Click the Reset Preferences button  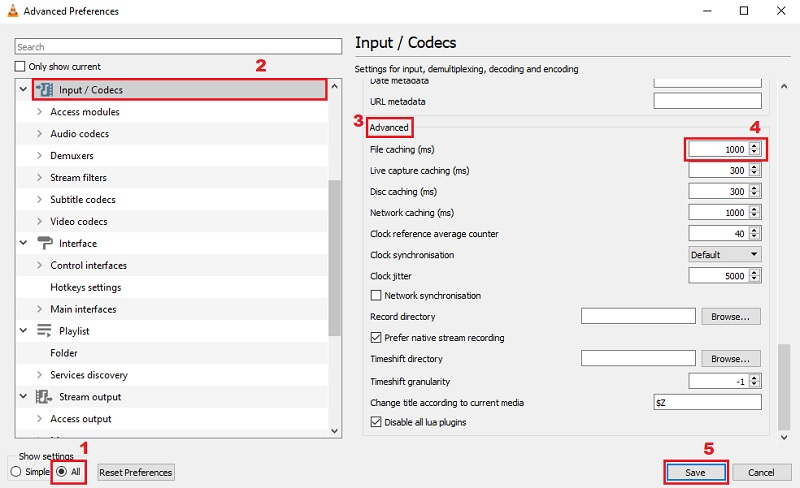point(136,472)
